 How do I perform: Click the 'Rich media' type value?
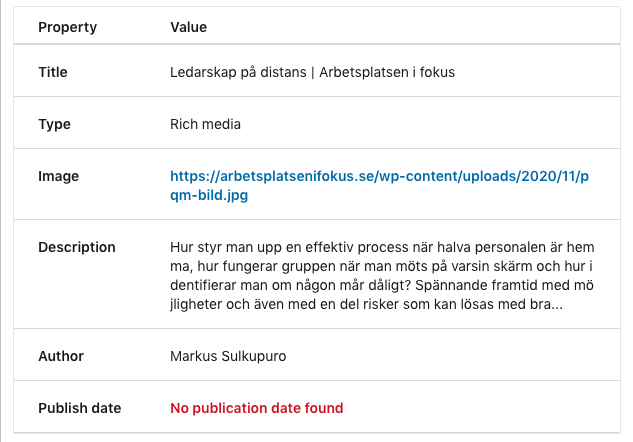[205, 124]
